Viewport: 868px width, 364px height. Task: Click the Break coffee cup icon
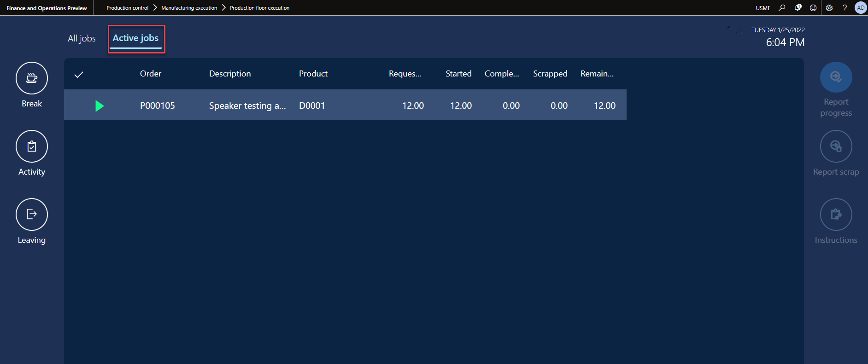[32, 78]
